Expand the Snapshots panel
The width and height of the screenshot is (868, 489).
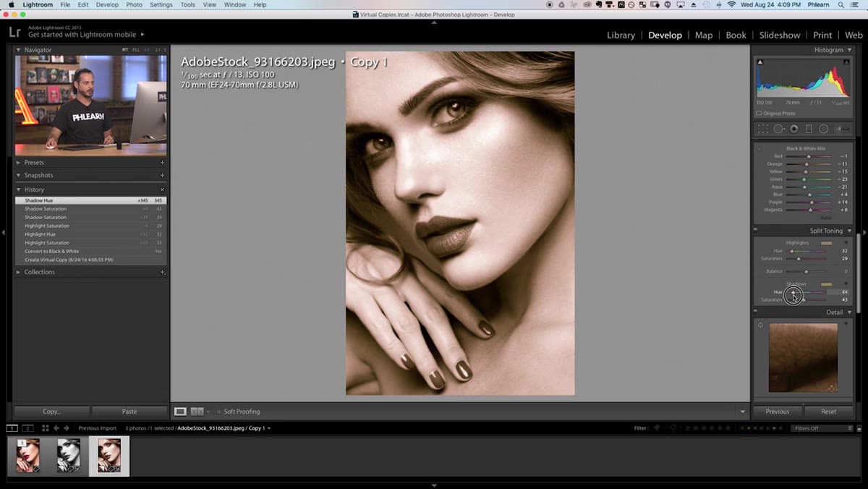(19, 175)
